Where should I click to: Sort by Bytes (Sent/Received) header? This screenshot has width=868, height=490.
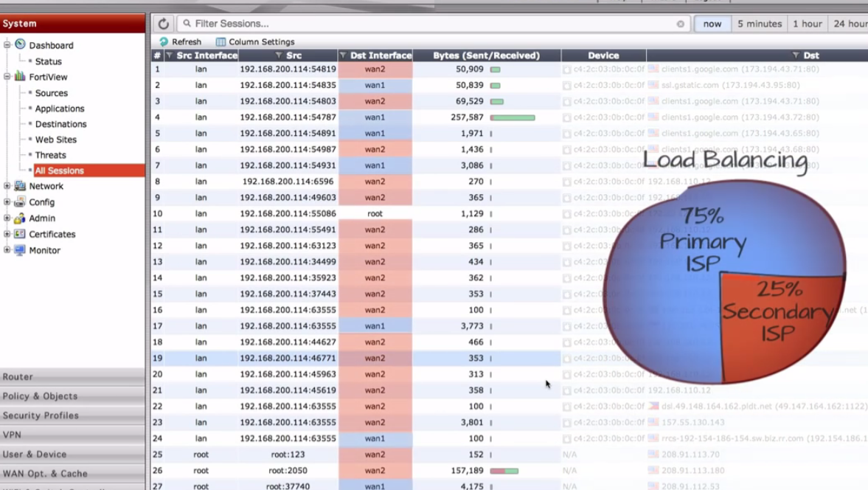(486, 55)
